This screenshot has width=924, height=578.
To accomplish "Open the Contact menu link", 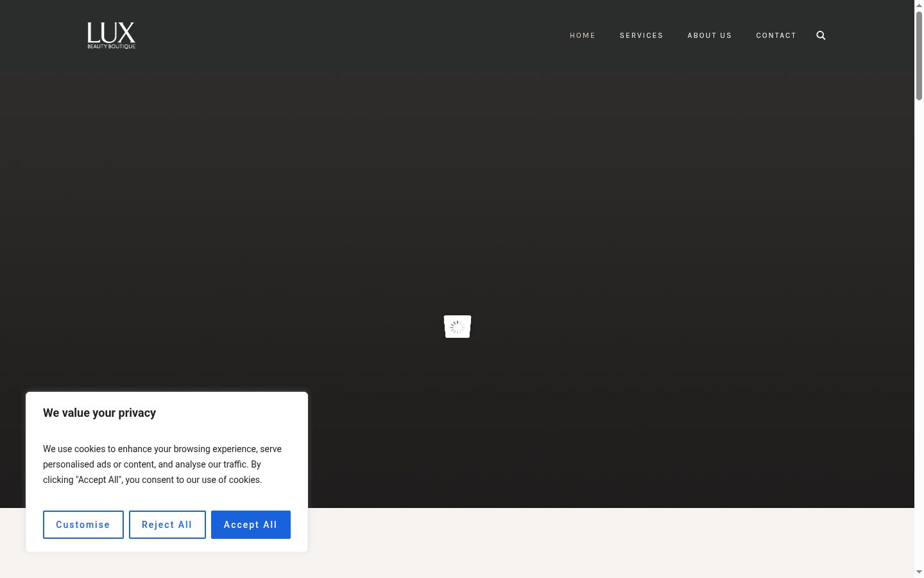I will (776, 35).
